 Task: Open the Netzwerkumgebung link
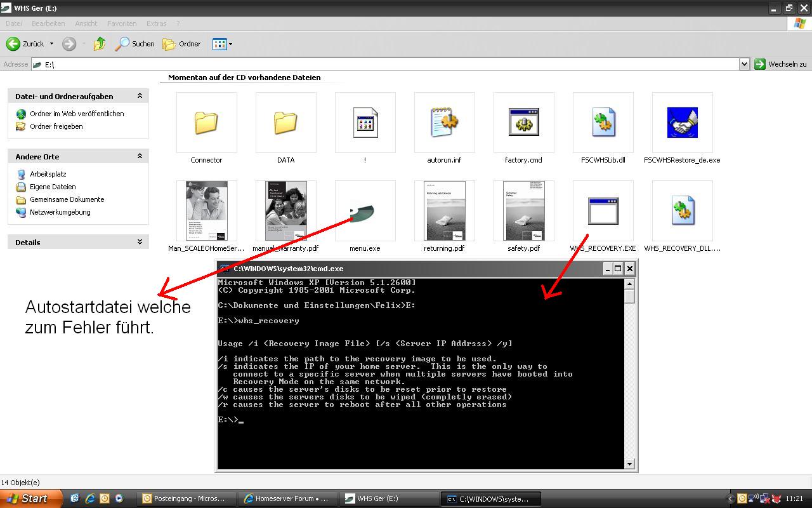(60, 212)
